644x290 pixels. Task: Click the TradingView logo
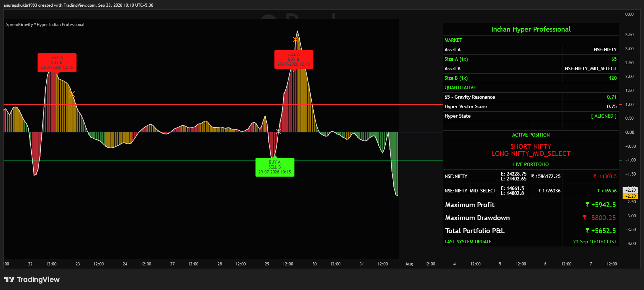(x=32, y=279)
